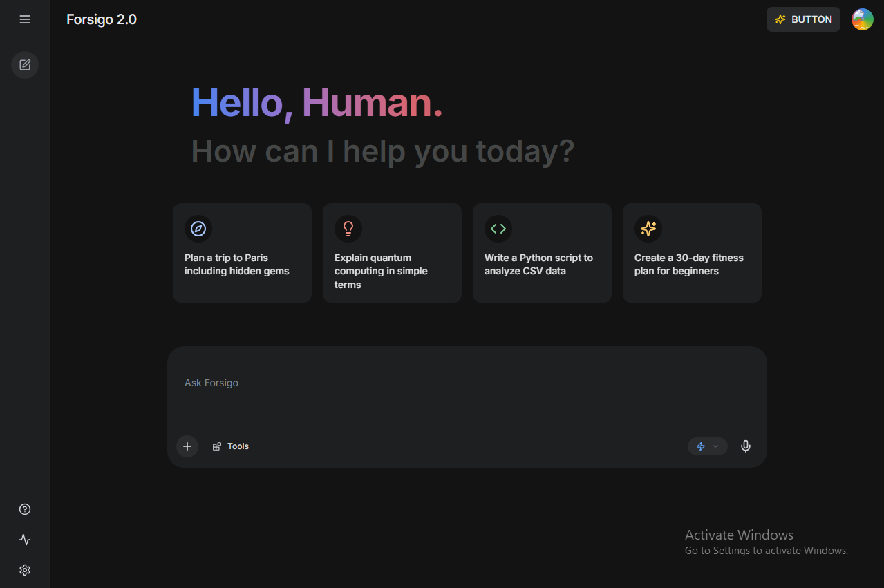The width and height of the screenshot is (884, 588).
Task: Choose 'Explain quantum computing in simple terms' text
Action: coord(381,271)
